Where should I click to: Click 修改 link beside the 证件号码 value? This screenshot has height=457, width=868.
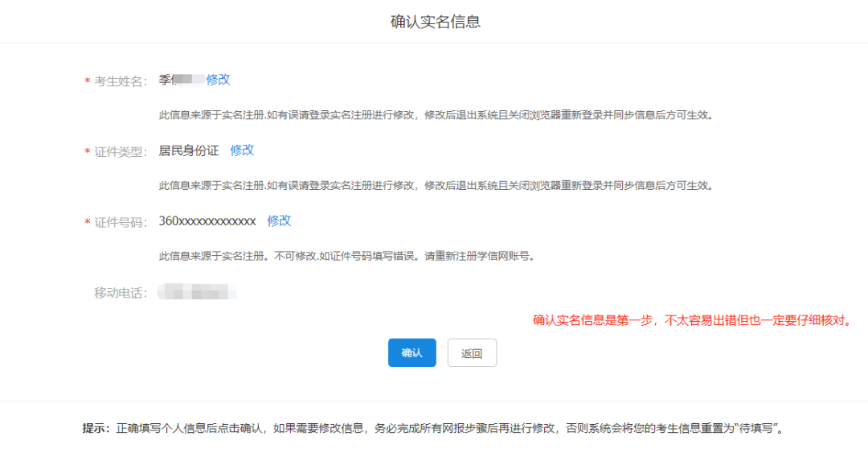279,221
